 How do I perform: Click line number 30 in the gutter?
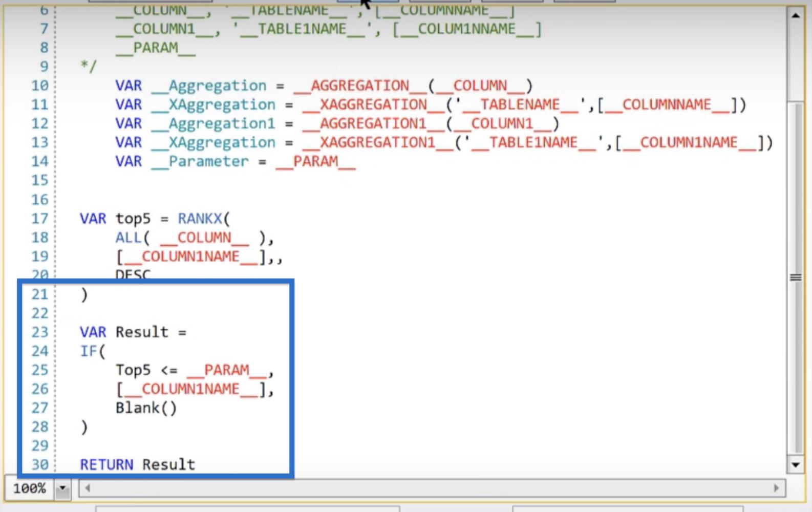coord(40,465)
